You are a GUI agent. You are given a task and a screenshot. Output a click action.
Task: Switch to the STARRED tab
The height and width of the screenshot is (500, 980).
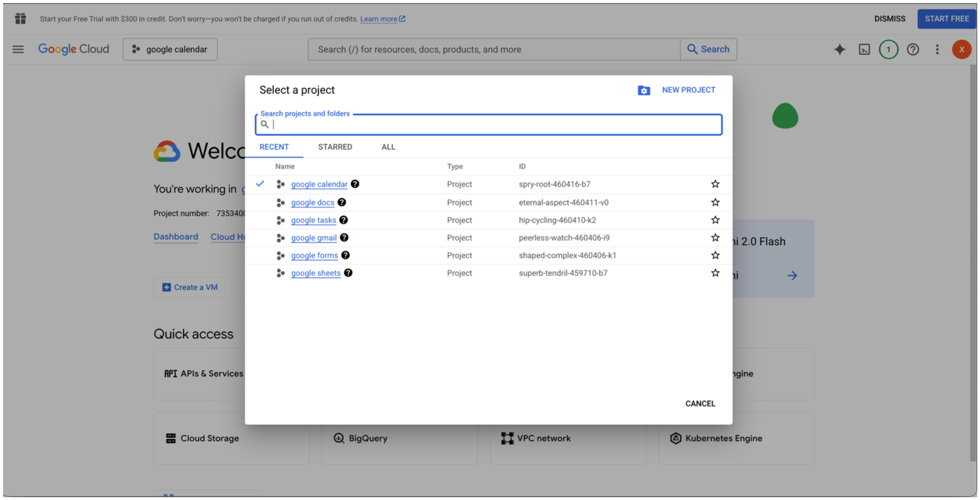(x=335, y=147)
